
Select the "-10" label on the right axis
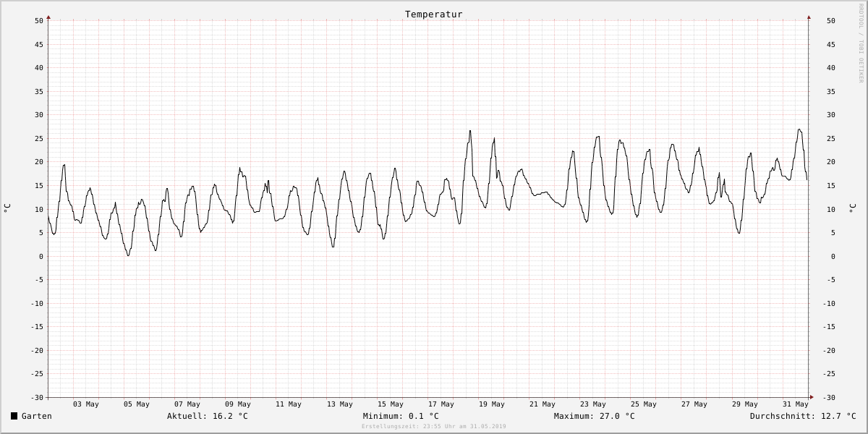pos(829,304)
